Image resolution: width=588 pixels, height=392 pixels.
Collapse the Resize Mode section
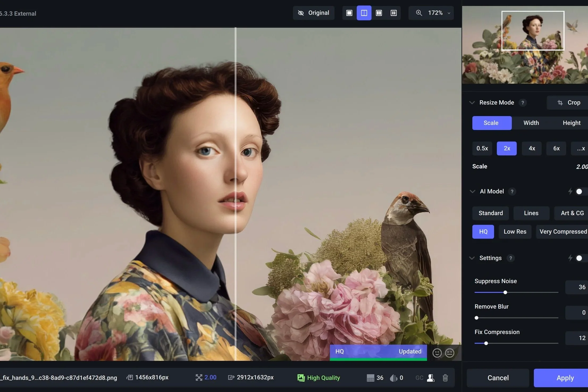point(472,103)
